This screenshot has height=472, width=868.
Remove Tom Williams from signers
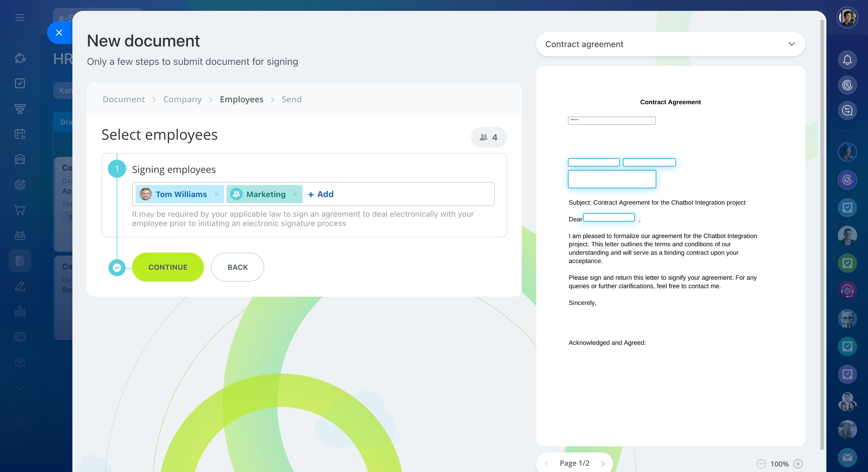[216, 194]
